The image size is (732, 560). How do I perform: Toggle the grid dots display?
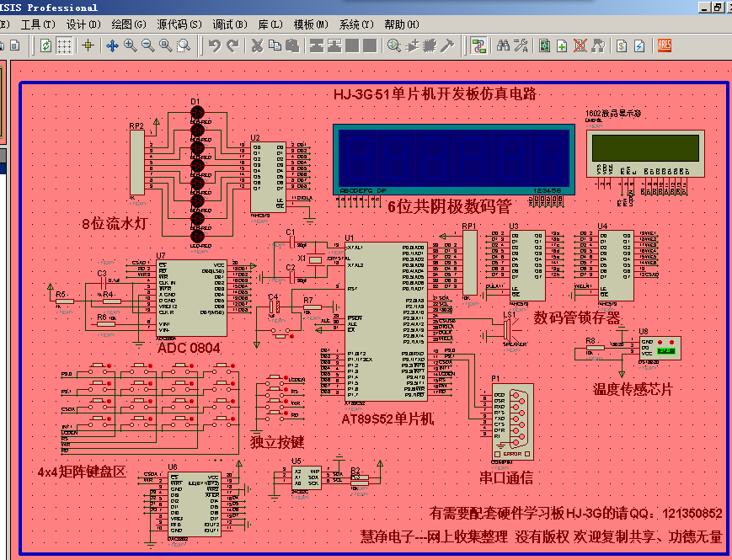(x=64, y=45)
